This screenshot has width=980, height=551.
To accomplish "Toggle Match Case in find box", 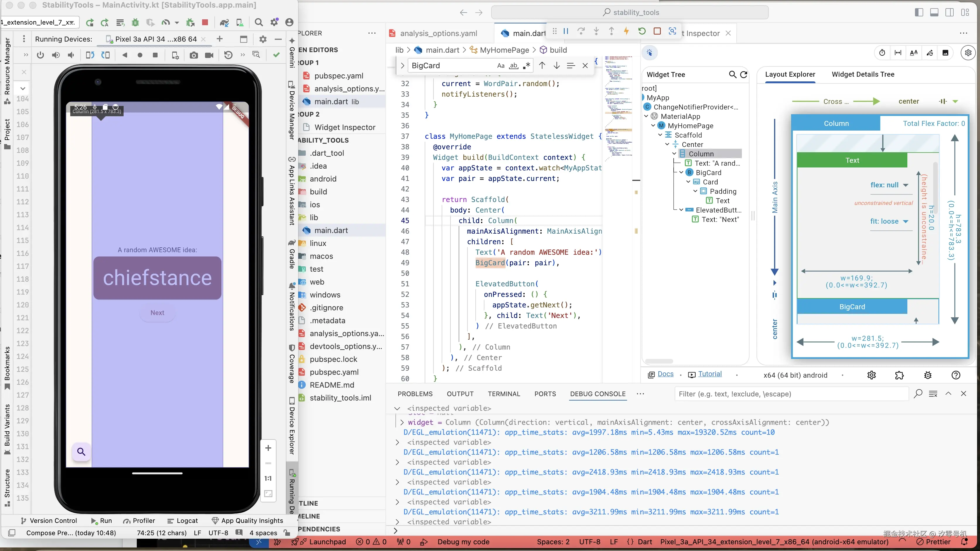I will pos(501,66).
